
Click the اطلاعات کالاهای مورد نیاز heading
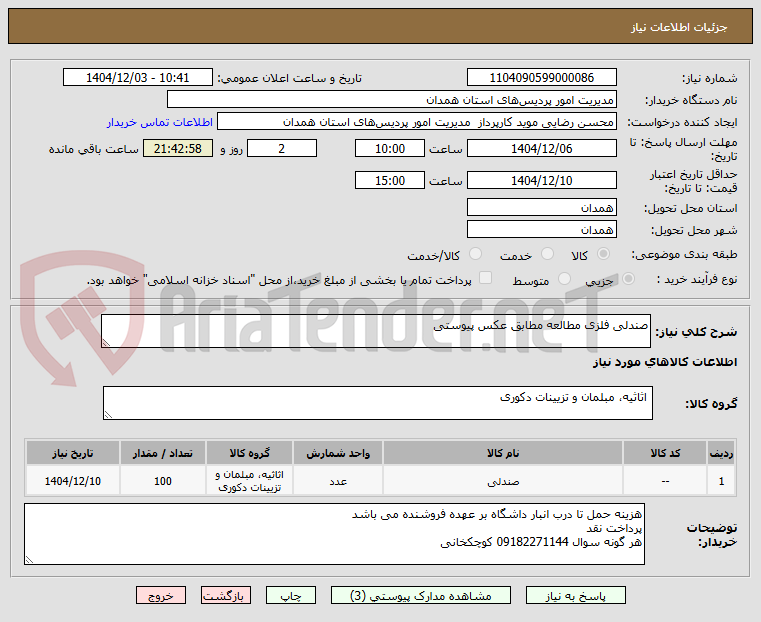(x=664, y=362)
